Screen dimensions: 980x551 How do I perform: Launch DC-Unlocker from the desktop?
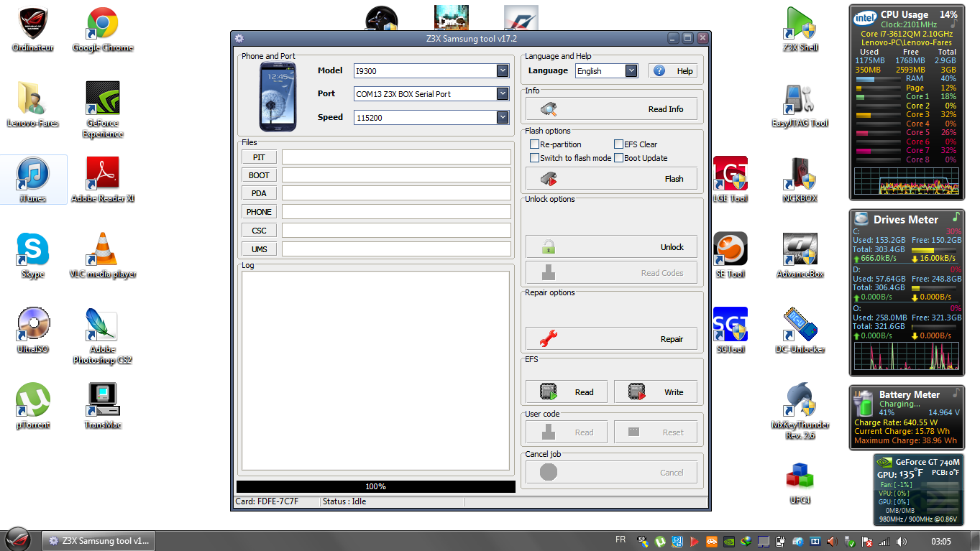click(x=800, y=331)
